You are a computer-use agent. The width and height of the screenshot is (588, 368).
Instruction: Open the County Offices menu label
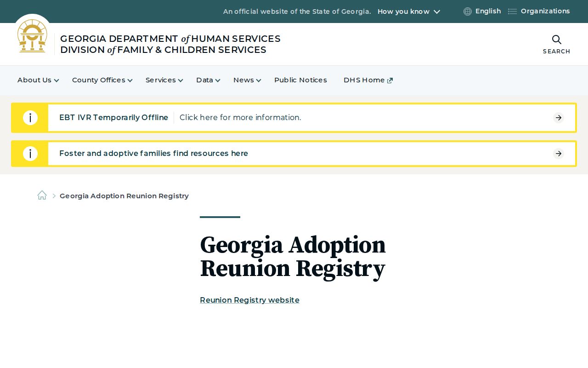pos(99,80)
